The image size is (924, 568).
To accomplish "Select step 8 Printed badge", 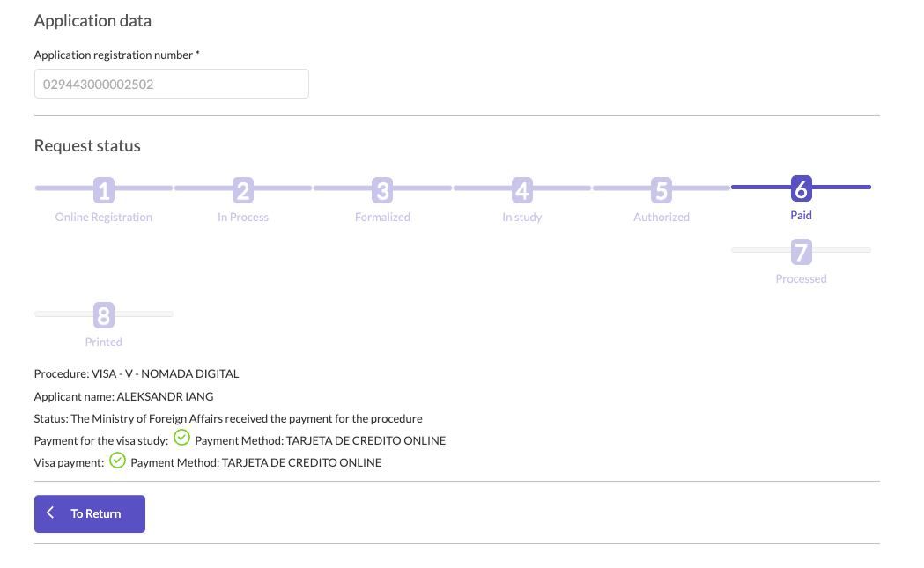I will click(104, 316).
